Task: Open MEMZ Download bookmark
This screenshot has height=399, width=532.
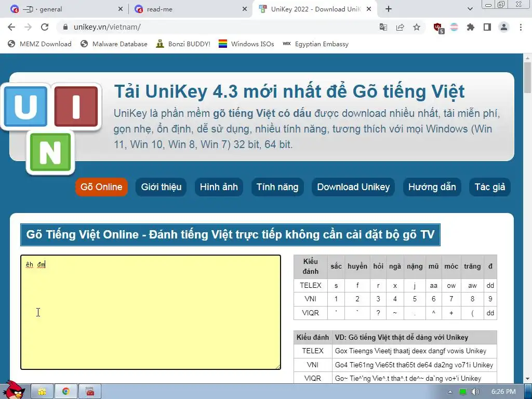Action: click(x=39, y=44)
